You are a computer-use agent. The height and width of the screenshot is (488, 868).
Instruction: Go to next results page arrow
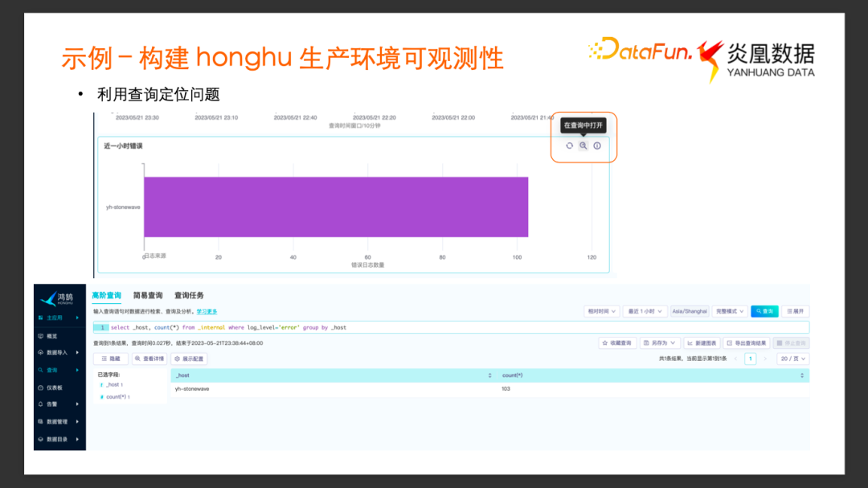(765, 359)
